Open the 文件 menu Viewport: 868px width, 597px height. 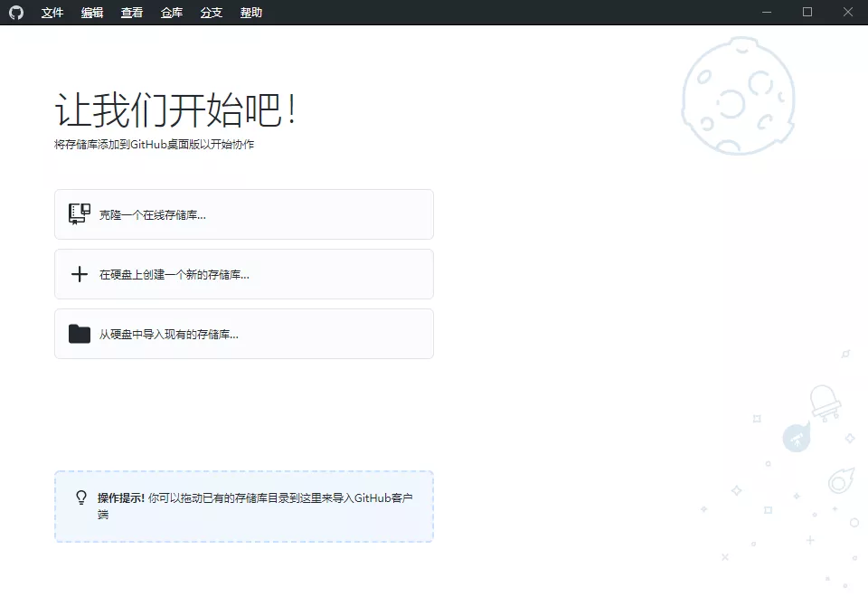52,12
